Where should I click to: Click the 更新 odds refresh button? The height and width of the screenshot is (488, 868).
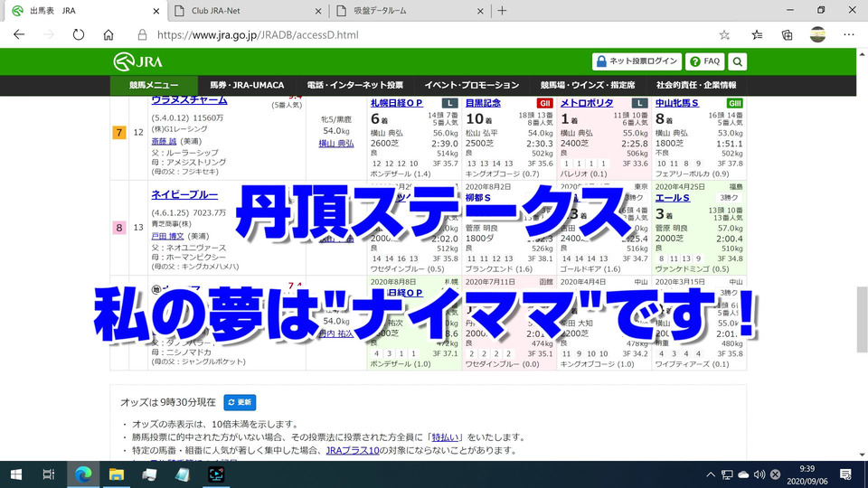click(x=240, y=402)
